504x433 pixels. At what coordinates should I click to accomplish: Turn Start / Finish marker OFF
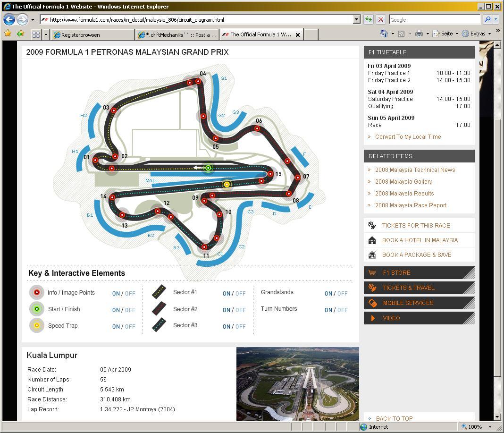pyautogui.click(x=130, y=310)
